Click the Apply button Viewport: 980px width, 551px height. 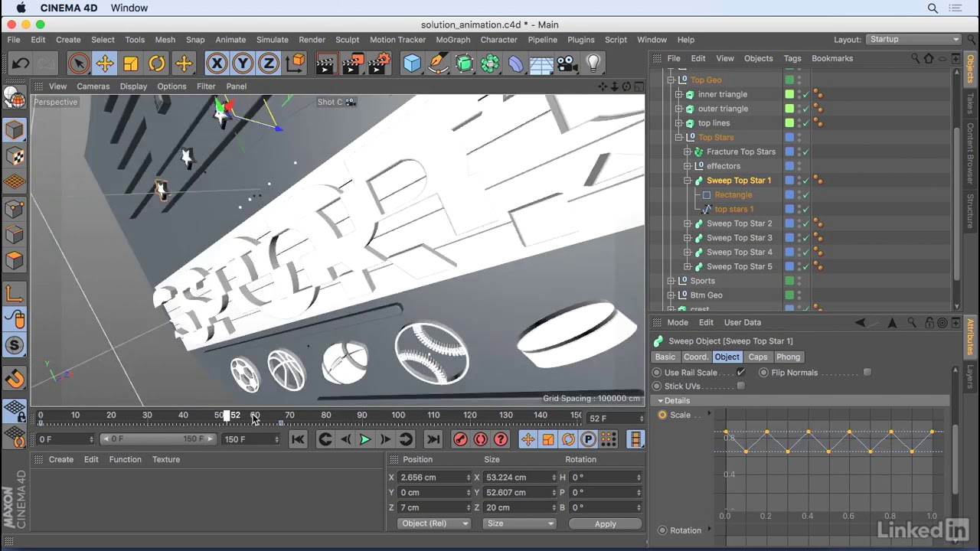tap(605, 523)
